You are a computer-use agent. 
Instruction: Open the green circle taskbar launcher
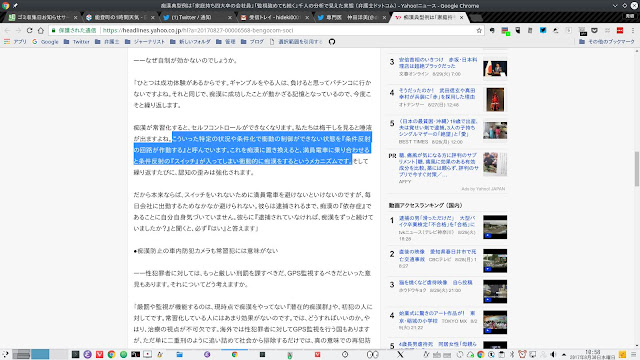tap(123, 354)
